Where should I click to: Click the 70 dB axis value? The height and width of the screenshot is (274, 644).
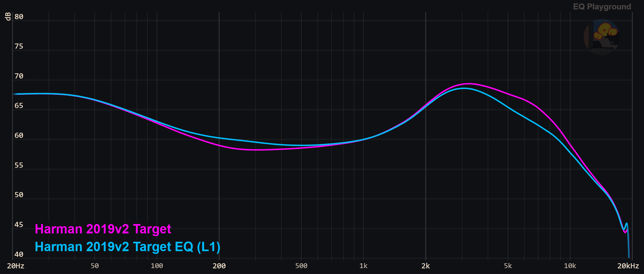[x=19, y=76]
